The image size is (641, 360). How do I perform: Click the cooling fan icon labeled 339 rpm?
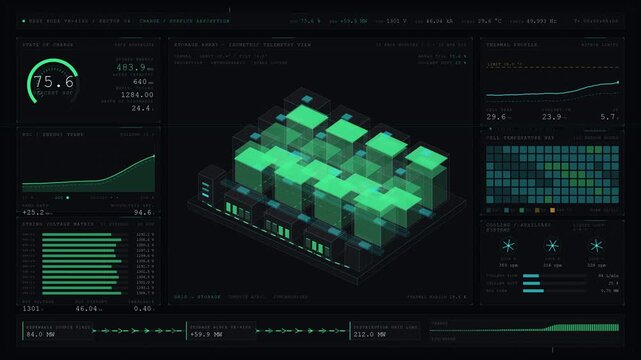tap(596, 246)
